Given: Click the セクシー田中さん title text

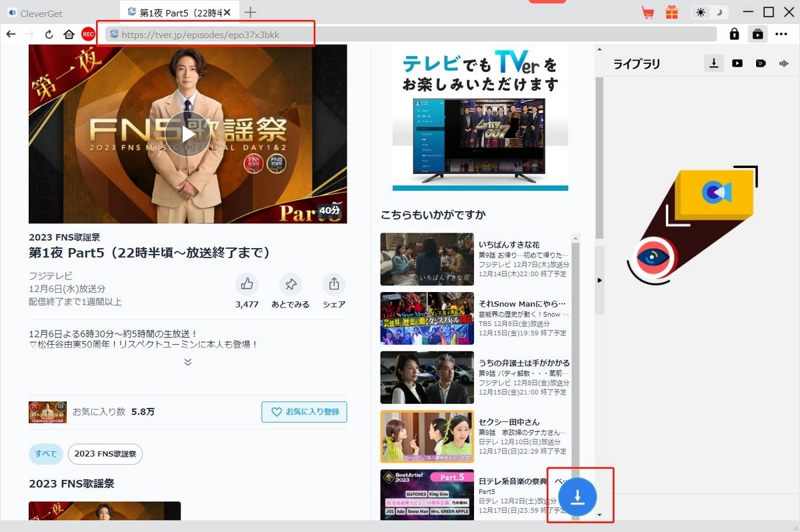Looking at the screenshot, I should click(x=509, y=422).
